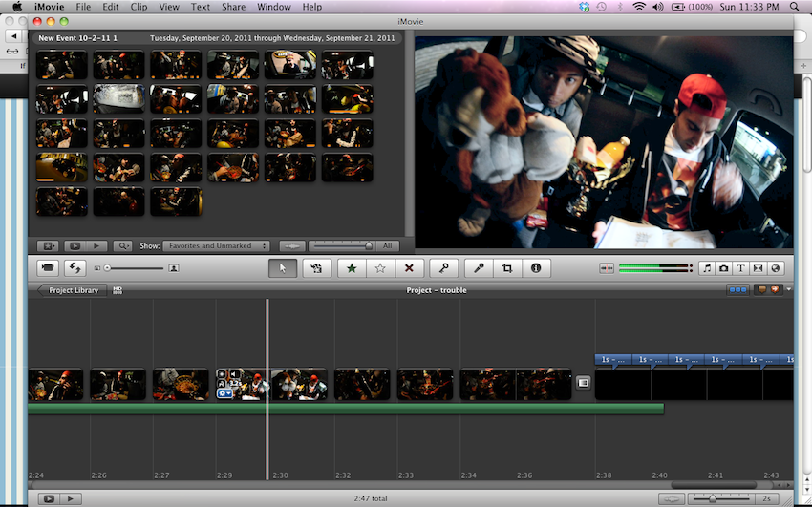
Task: Show the music and sound effects browser
Action: (707, 268)
